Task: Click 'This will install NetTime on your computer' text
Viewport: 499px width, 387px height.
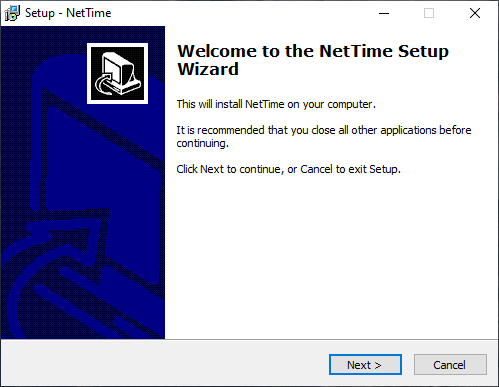Action: click(276, 104)
